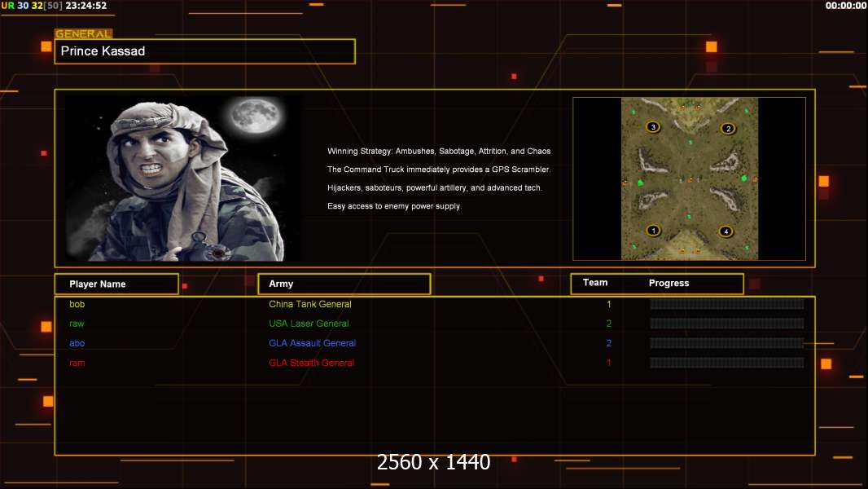Click team number for player ram

[609, 363]
